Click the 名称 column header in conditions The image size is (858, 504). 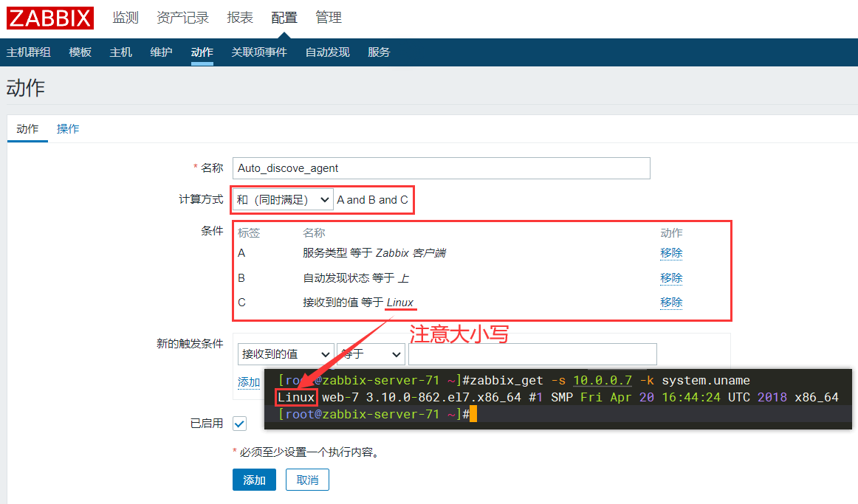pos(314,233)
